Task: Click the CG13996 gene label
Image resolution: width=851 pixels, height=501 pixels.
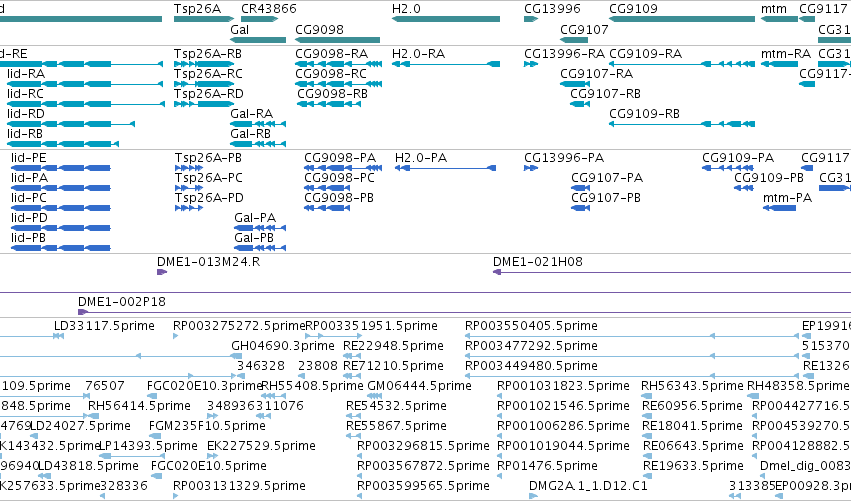Action: [552, 9]
